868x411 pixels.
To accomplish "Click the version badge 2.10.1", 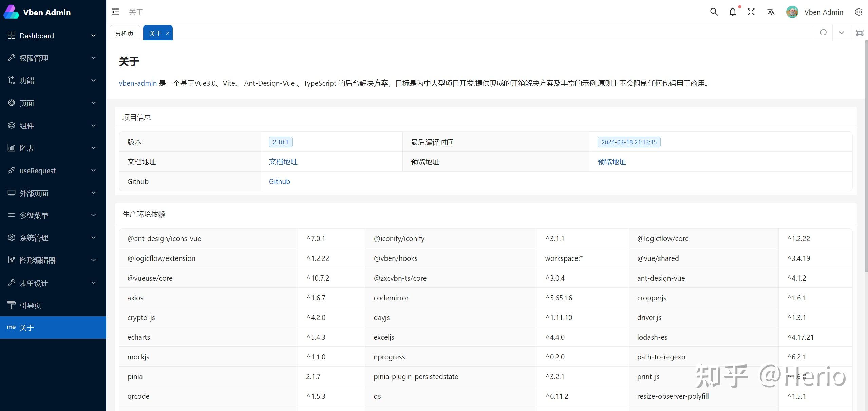I will (x=280, y=142).
